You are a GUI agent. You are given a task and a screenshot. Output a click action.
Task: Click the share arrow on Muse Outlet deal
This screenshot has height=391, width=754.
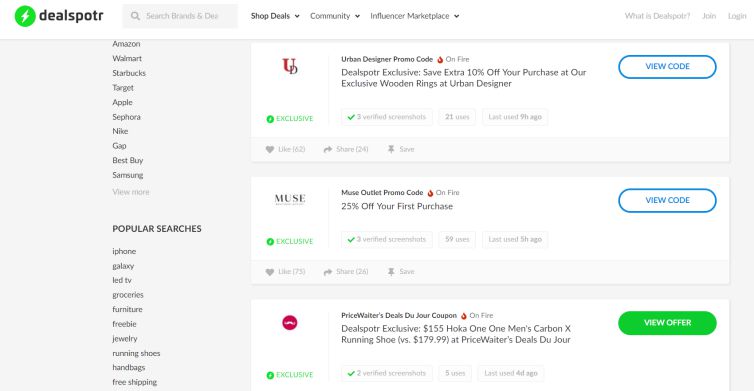(x=328, y=272)
